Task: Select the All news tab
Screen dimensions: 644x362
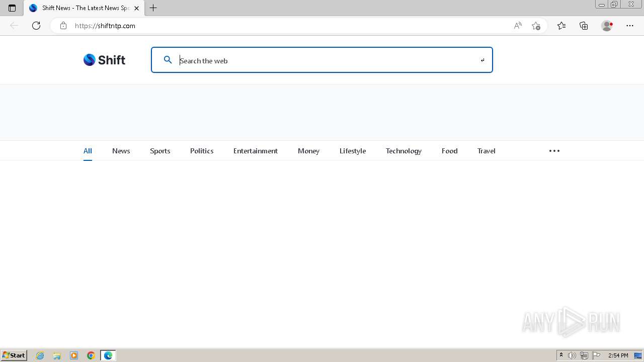Action: 88,151
